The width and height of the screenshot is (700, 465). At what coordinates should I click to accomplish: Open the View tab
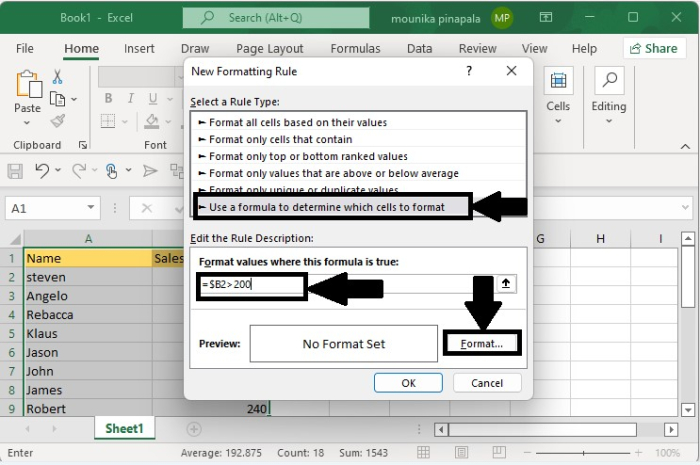(534, 48)
